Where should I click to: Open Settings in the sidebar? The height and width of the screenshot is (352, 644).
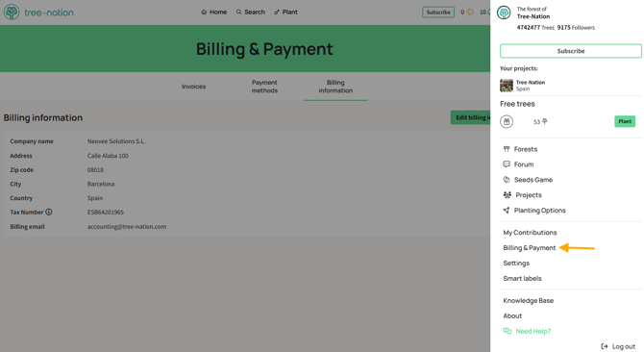pos(516,263)
